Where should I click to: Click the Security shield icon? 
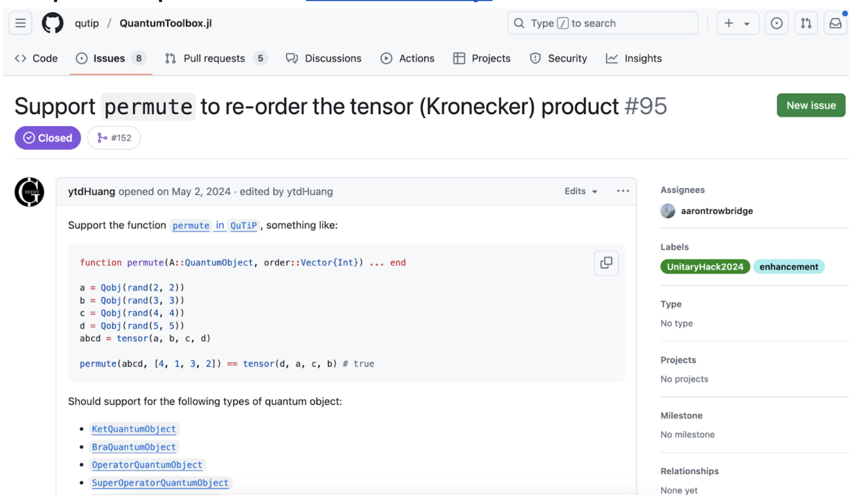535,58
